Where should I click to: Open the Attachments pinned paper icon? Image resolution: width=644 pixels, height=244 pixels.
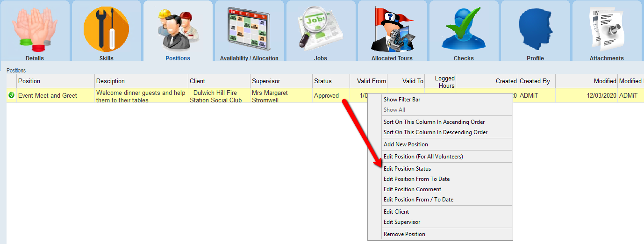[x=607, y=29]
